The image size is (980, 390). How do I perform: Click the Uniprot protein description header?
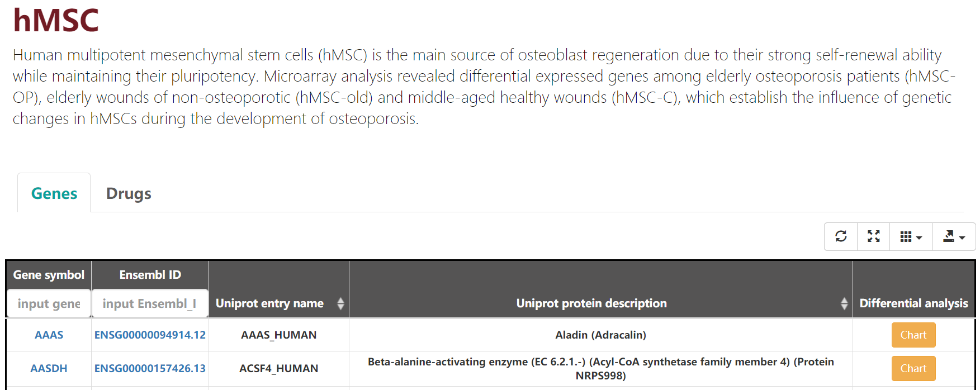(x=591, y=303)
